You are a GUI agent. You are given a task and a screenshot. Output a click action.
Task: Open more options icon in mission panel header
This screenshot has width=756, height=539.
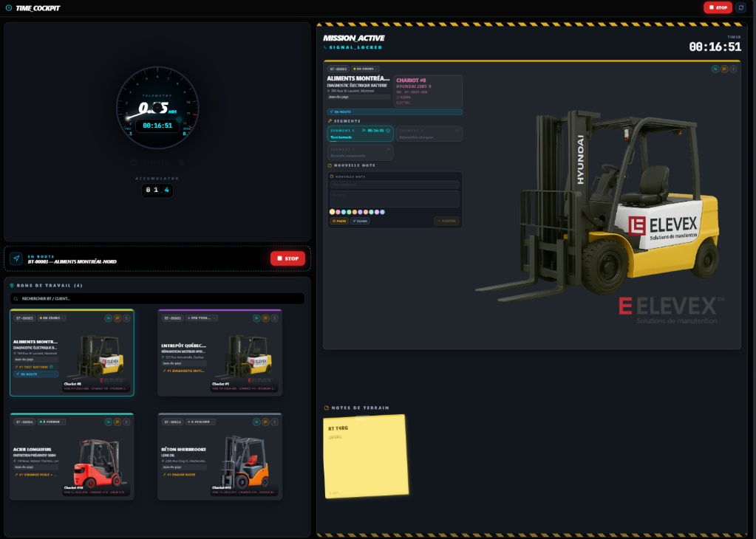[x=733, y=69]
